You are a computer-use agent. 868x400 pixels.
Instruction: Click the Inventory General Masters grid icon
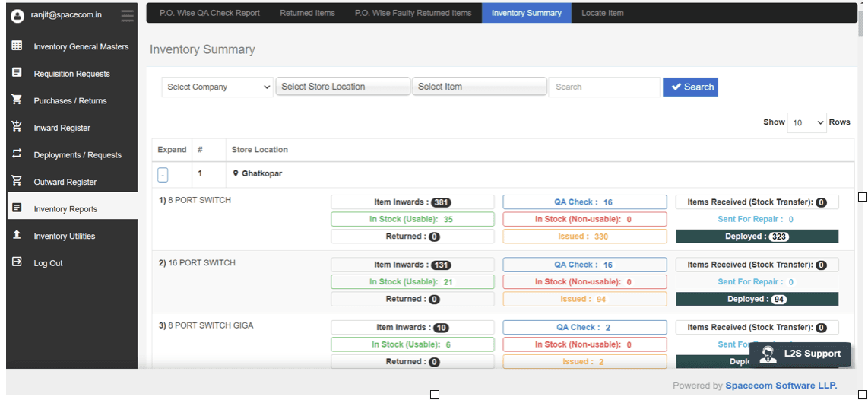pyautogui.click(x=17, y=46)
